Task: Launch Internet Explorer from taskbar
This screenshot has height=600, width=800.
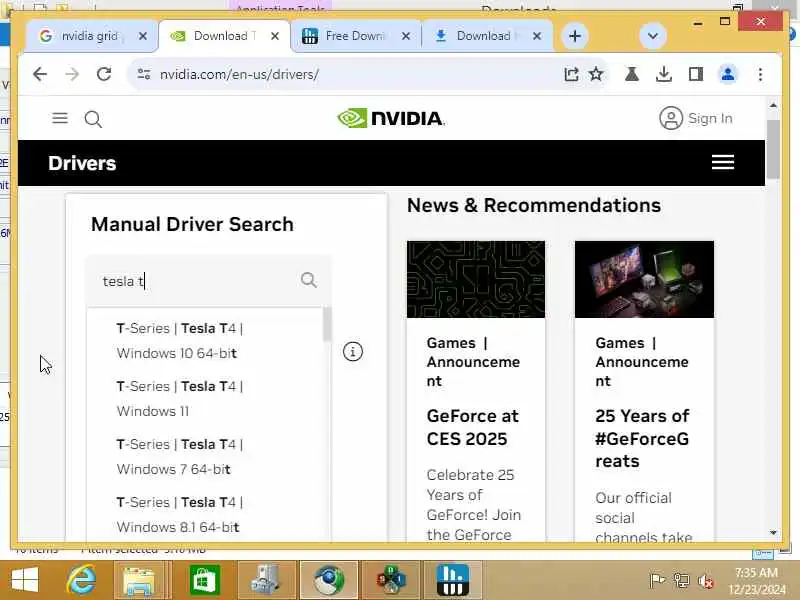Action: [x=81, y=580]
